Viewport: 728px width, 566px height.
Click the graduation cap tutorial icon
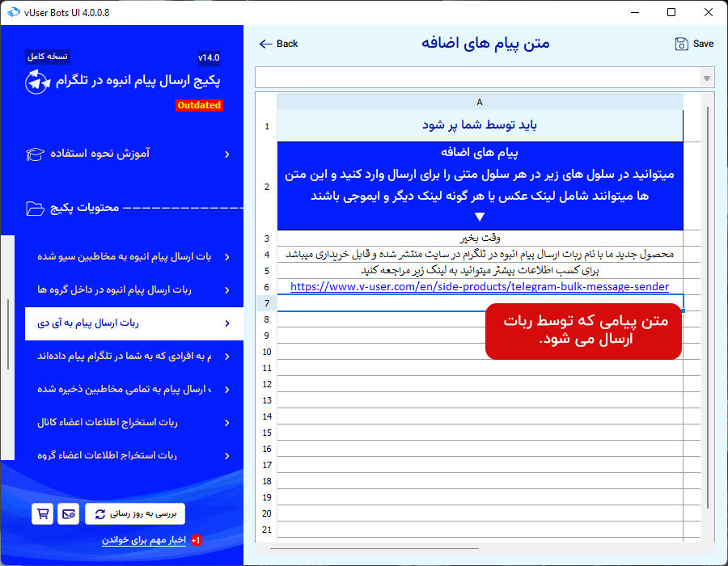(x=36, y=154)
